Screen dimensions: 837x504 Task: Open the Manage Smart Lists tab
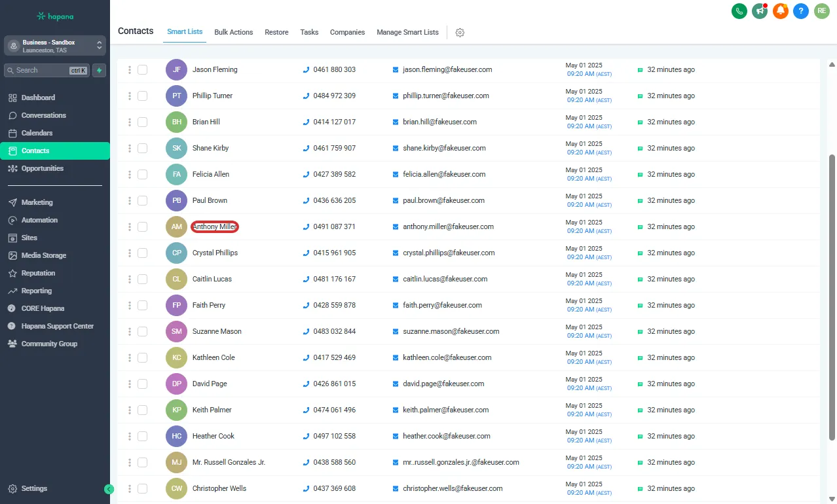(407, 32)
